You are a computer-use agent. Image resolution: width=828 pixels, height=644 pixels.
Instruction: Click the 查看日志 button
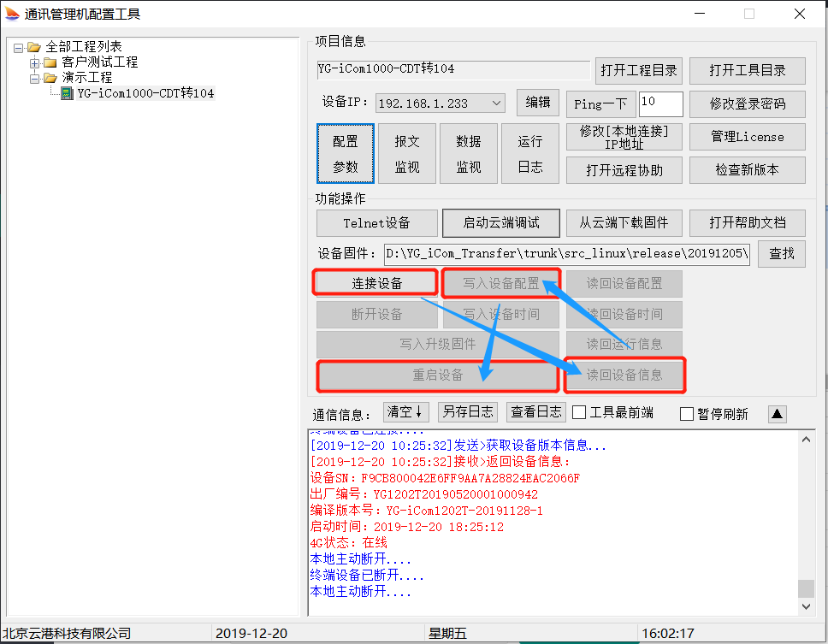[536, 411]
